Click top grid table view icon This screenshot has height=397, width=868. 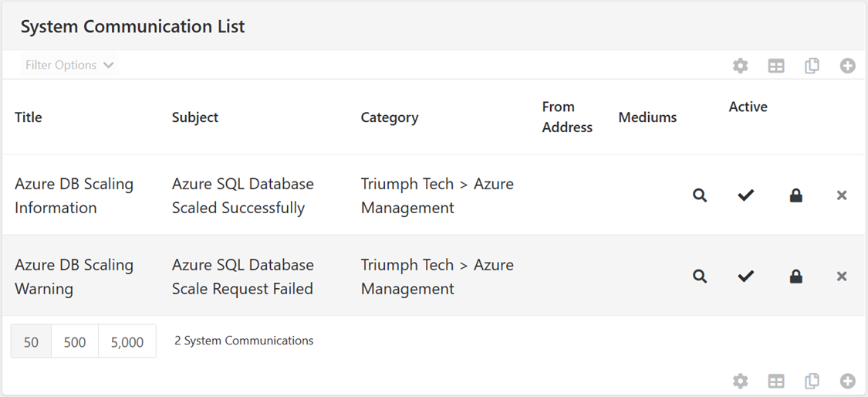coord(776,66)
